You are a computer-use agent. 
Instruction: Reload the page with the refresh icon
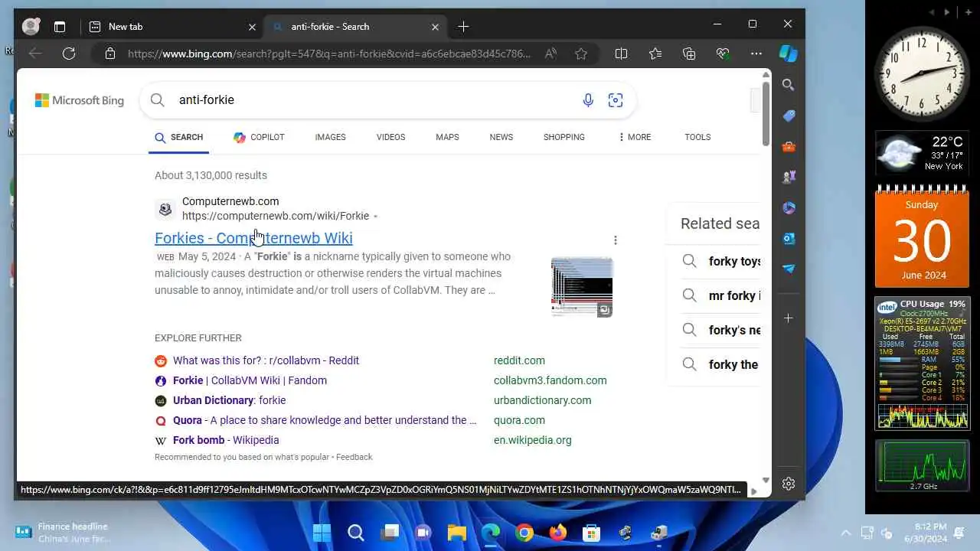point(69,54)
